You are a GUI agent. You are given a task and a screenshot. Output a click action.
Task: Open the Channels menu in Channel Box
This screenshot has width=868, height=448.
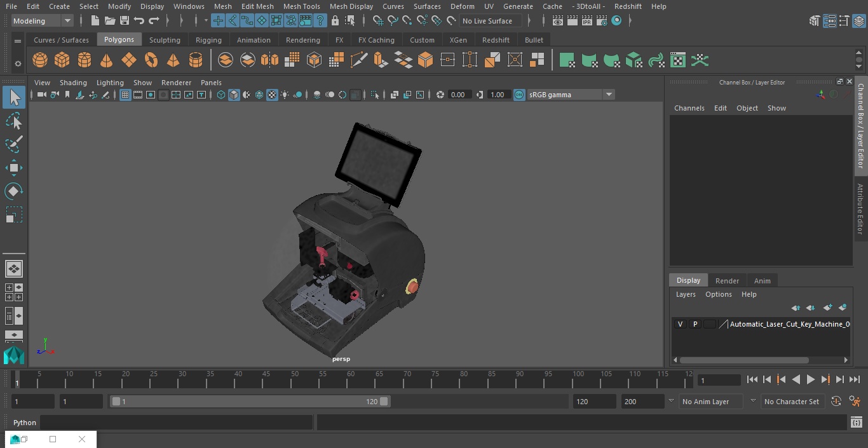689,108
